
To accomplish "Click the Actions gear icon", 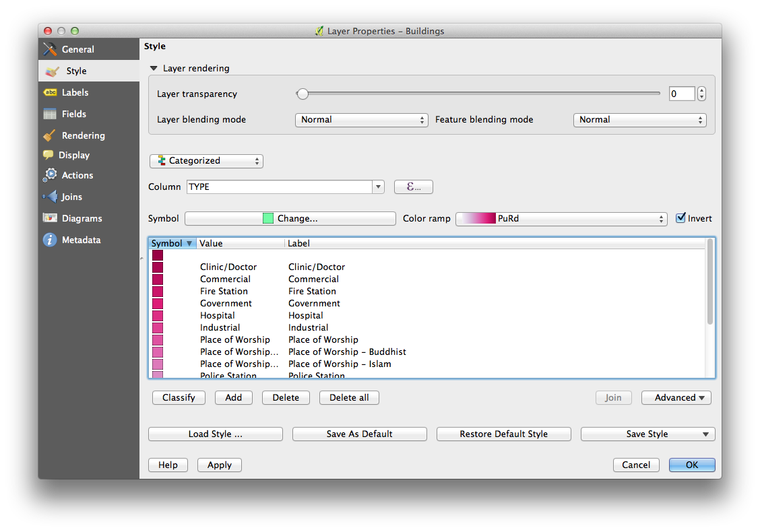I will [50, 175].
